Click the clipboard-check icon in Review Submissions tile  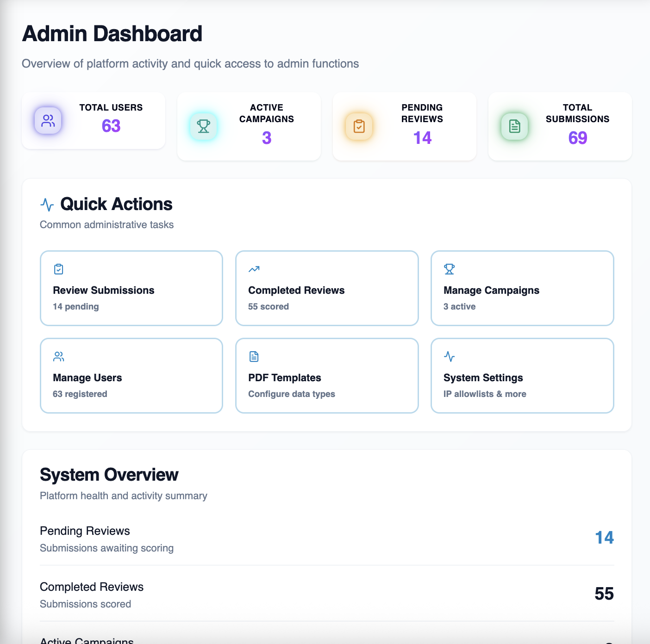59,269
